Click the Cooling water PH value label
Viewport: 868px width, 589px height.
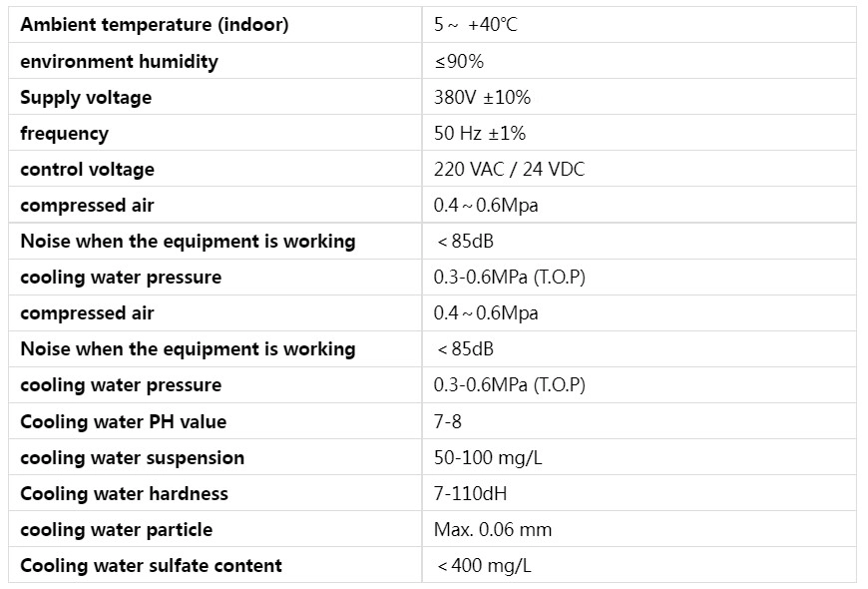(x=124, y=422)
